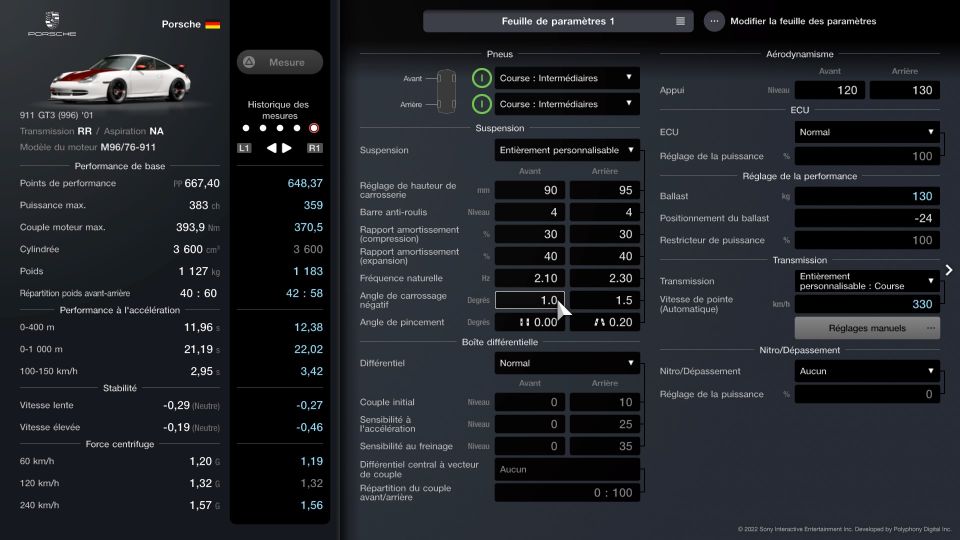
Task: Select rear anti-roll bar value
Action: 605,212
